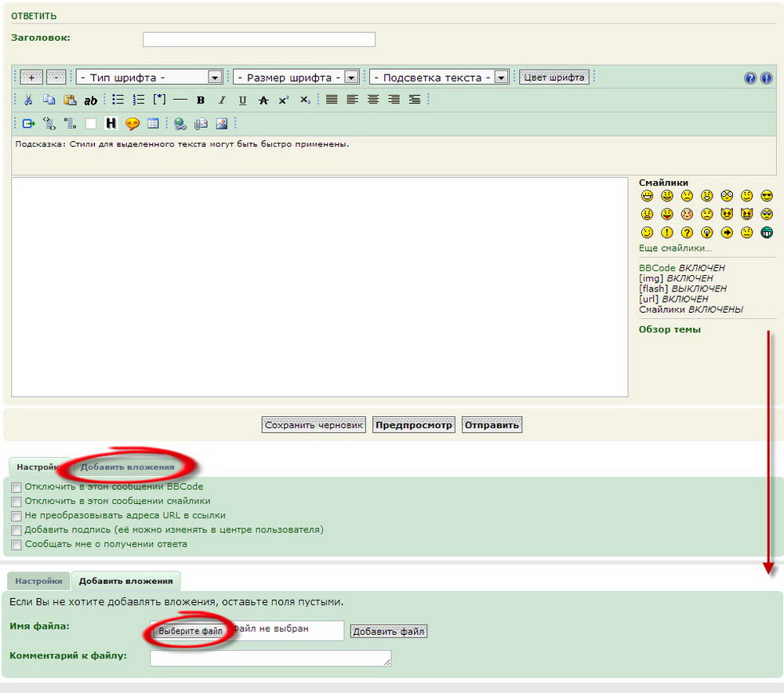This screenshot has height=693, width=784.
Task: Click the 'Выберите файл' button
Action: click(x=191, y=631)
